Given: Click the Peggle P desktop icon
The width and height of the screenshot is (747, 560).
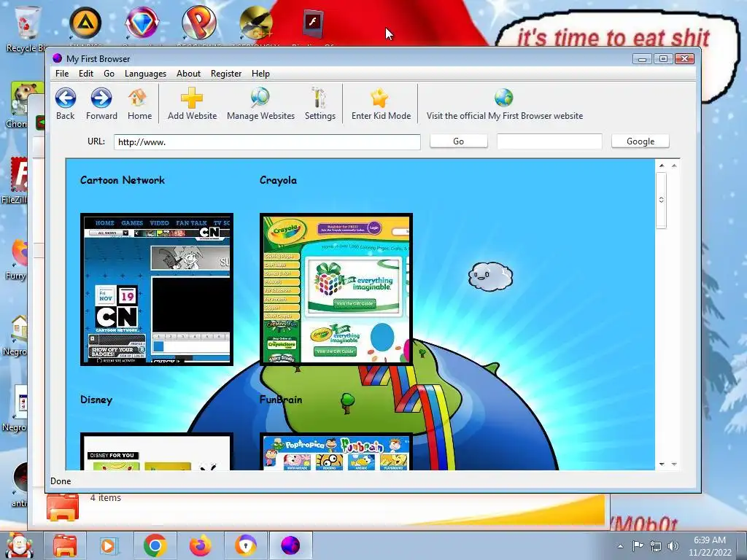Looking at the screenshot, I should point(199,23).
